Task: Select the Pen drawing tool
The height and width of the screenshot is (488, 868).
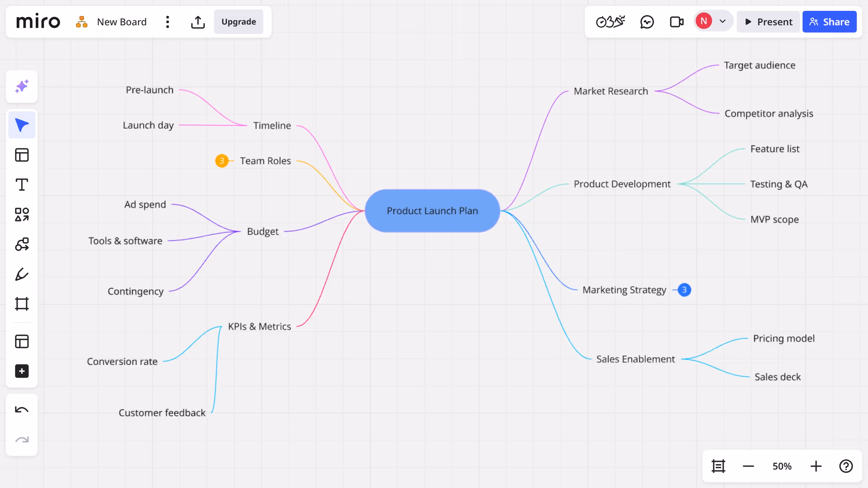Action: point(22,274)
